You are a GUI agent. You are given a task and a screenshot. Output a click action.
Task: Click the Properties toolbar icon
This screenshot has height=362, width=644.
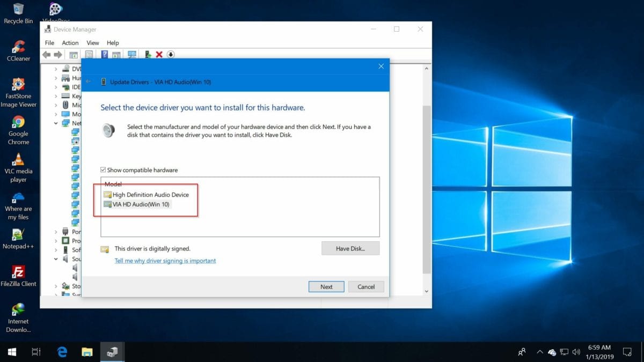[x=89, y=54]
